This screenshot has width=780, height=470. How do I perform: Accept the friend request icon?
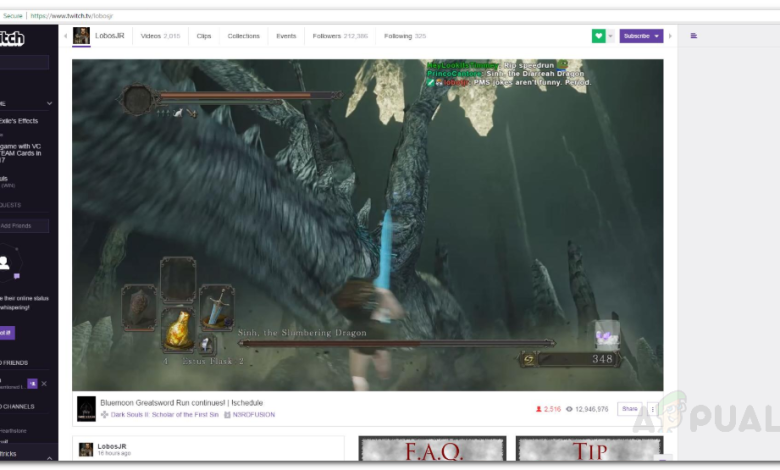32,383
